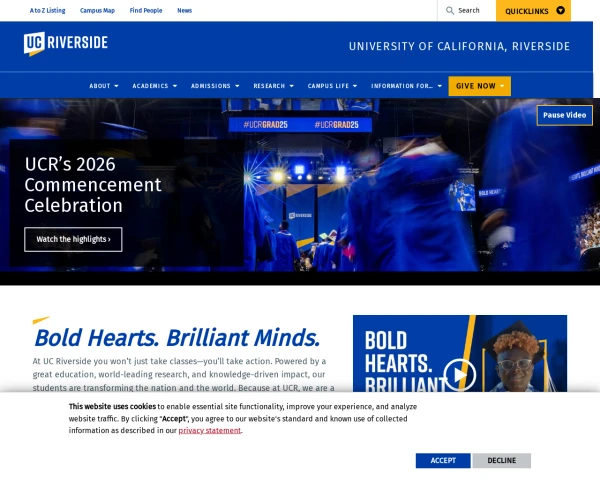The image size is (600, 480).
Task: Open the Find People link
Action: coord(146,10)
